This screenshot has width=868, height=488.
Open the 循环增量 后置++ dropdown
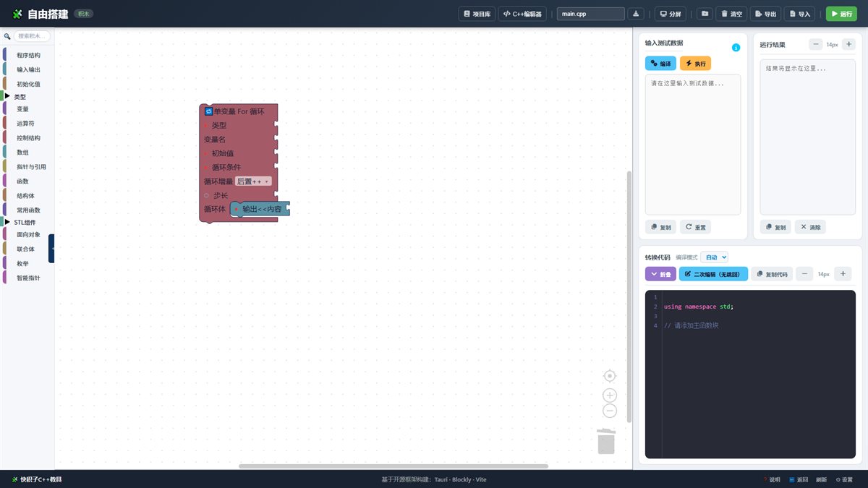click(253, 181)
